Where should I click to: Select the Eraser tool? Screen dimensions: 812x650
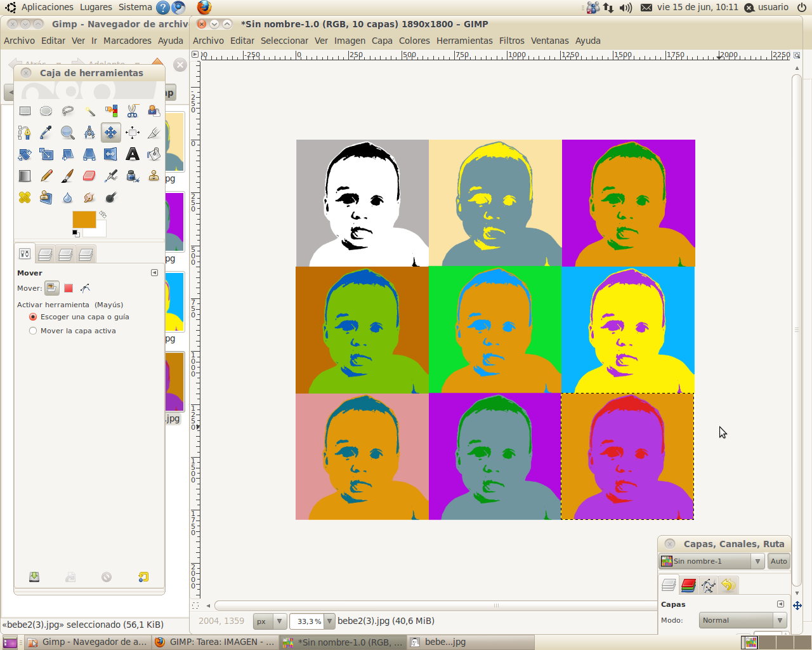[89, 176]
